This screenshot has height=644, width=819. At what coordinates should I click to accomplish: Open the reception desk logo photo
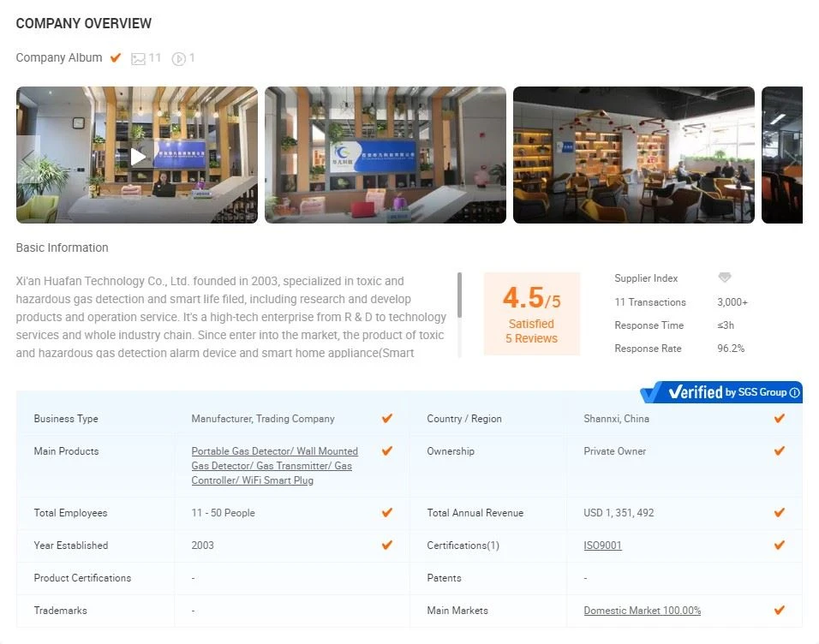click(x=386, y=155)
